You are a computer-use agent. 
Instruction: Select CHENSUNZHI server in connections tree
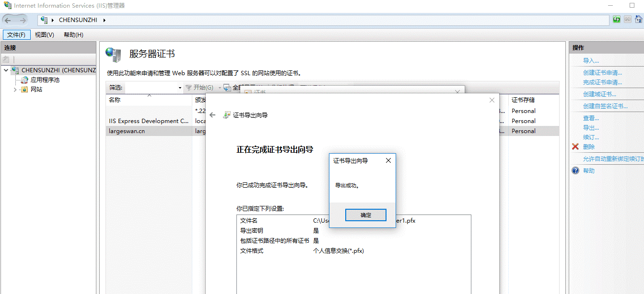point(59,70)
